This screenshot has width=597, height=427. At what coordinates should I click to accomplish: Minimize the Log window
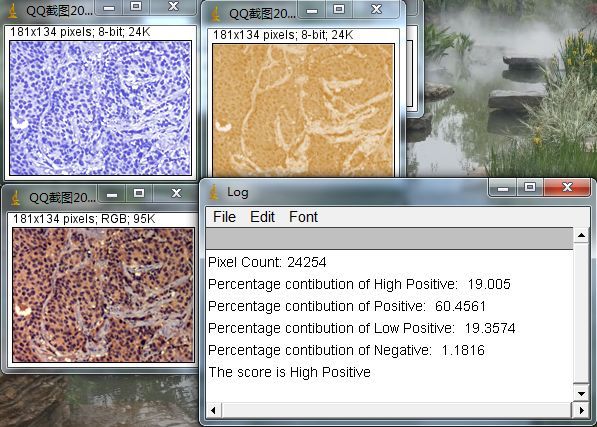pyautogui.click(x=503, y=187)
